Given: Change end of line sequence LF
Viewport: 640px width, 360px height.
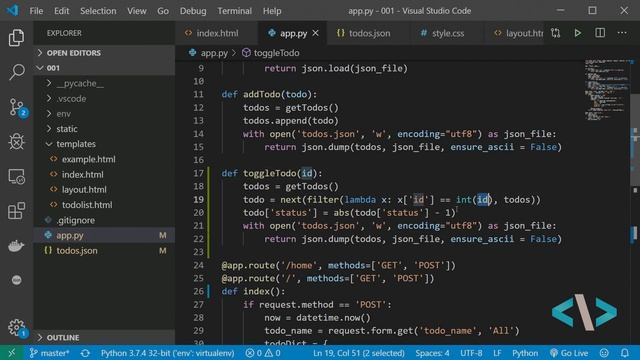Looking at the screenshot, I should (x=497, y=353).
